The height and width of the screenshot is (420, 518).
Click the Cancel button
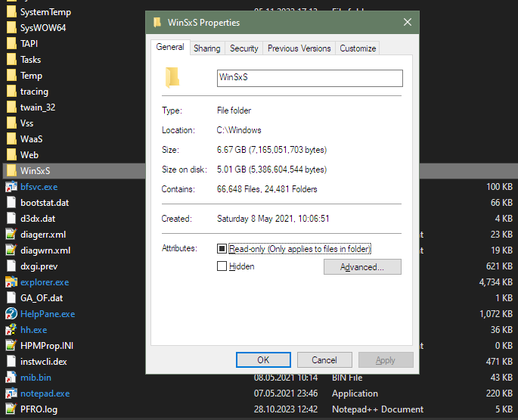coord(324,359)
